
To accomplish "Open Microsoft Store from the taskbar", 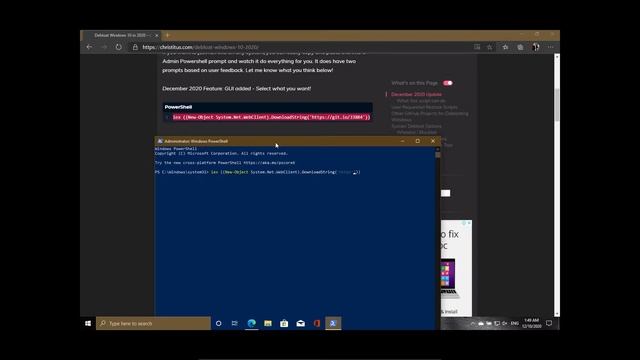I will pos(284,323).
